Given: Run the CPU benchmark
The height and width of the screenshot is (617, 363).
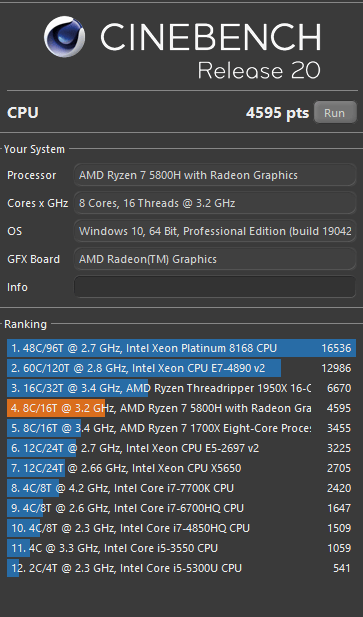Looking at the screenshot, I should [x=335, y=113].
